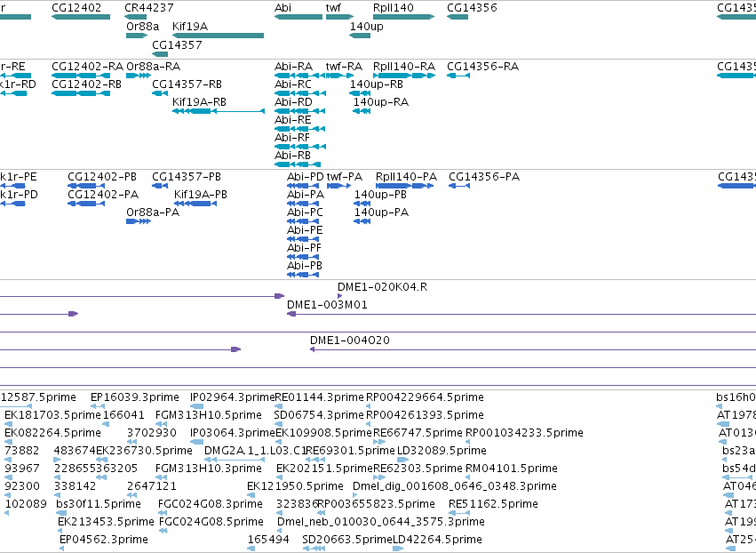This screenshot has height=553, width=756.
Task: Select protein 140up-PA
Action: (362, 221)
